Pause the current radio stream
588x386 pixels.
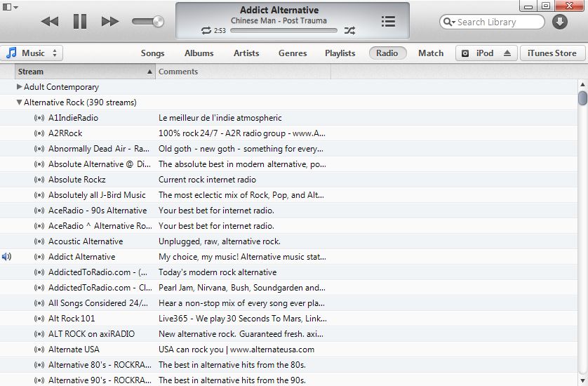pos(80,22)
